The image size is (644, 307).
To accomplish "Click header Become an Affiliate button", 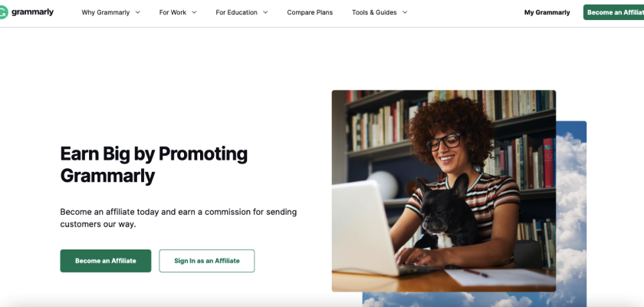I will (613, 12).
